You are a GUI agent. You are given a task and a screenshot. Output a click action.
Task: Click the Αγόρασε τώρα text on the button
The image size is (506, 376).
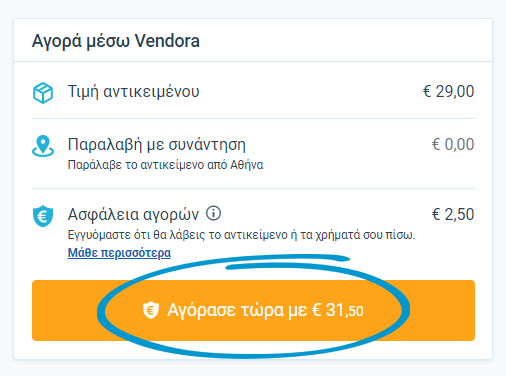225,310
